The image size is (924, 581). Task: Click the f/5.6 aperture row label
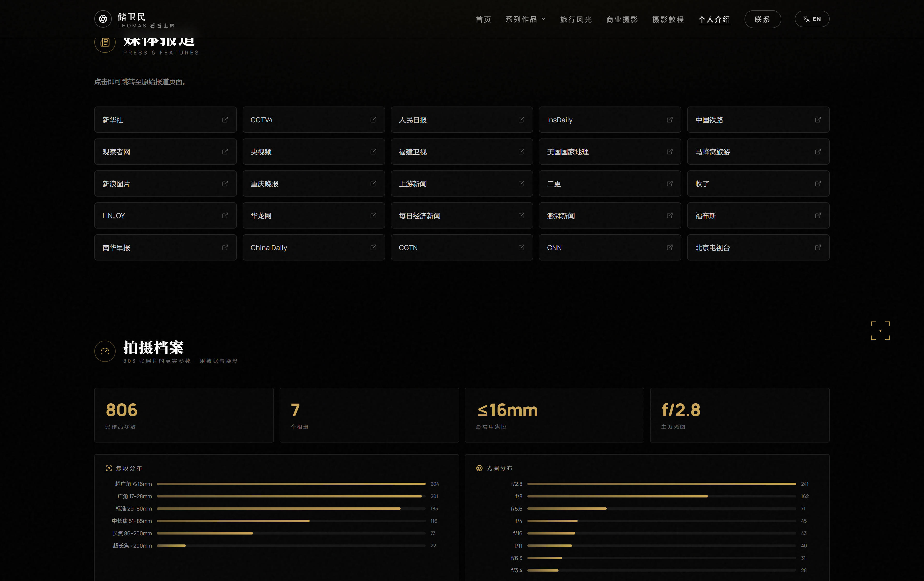pos(516,509)
